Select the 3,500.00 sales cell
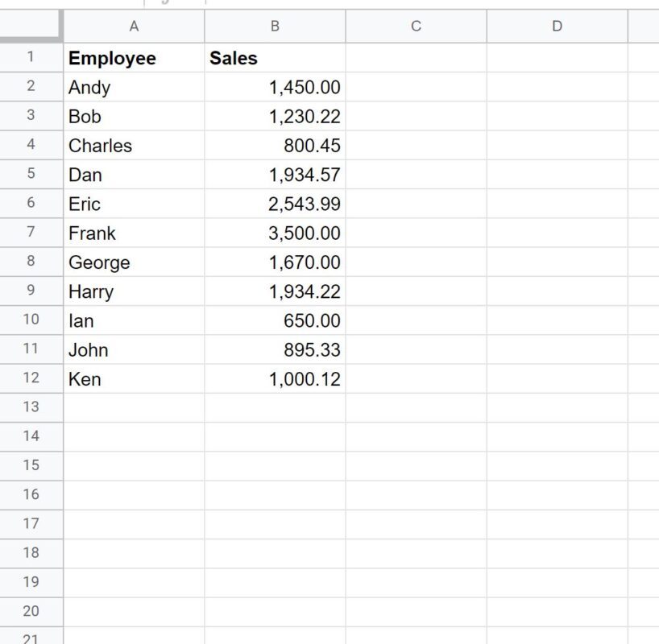The height and width of the screenshot is (644, 659). tap(275, 233)
